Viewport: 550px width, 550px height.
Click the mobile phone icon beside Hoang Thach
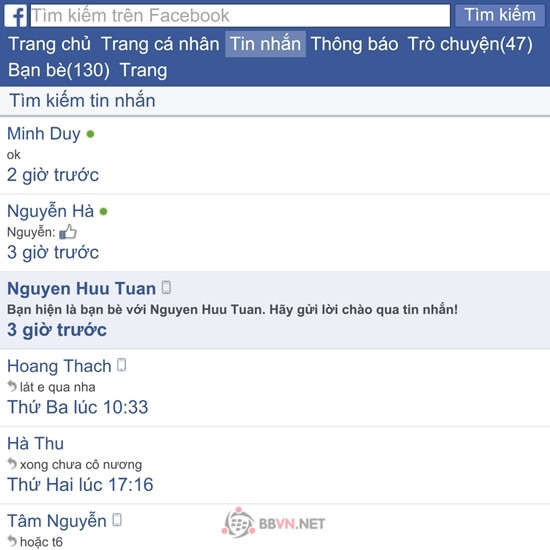coord(121,365)
